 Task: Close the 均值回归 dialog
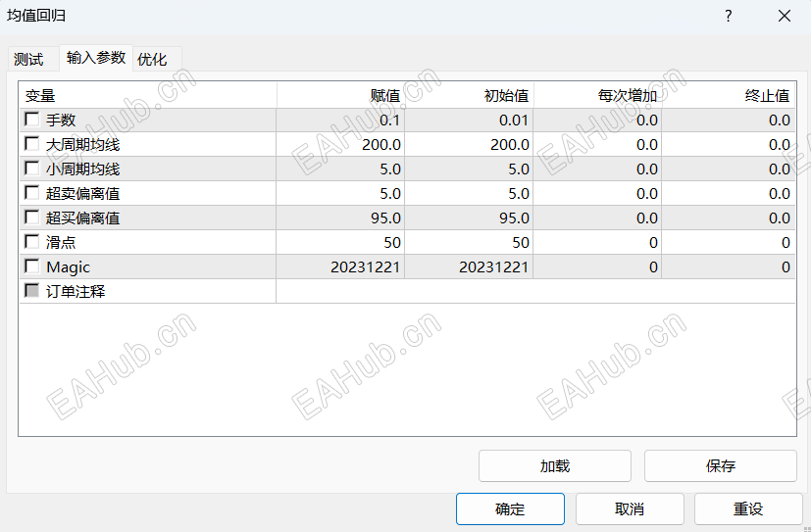pyautogui.click(x=785, y=16)
